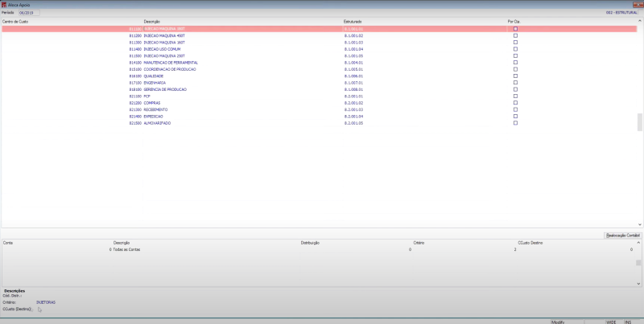Click the Por Cia. column header
Image resolution: width=644 pixels, height=324 pixels.
[514, 22]
